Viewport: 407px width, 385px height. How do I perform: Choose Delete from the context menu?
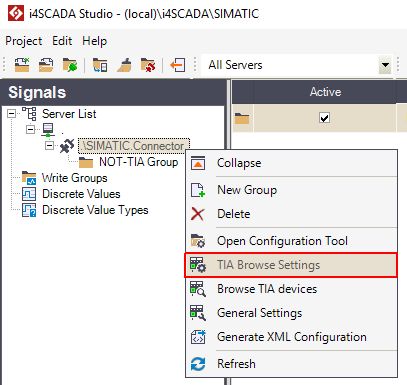(291, 214)
